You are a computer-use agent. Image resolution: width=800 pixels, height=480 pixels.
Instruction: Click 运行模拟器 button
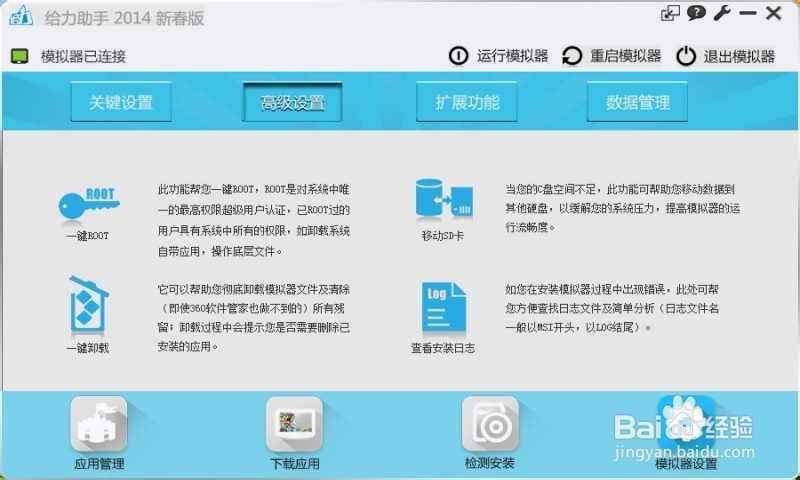click(498, 56)
